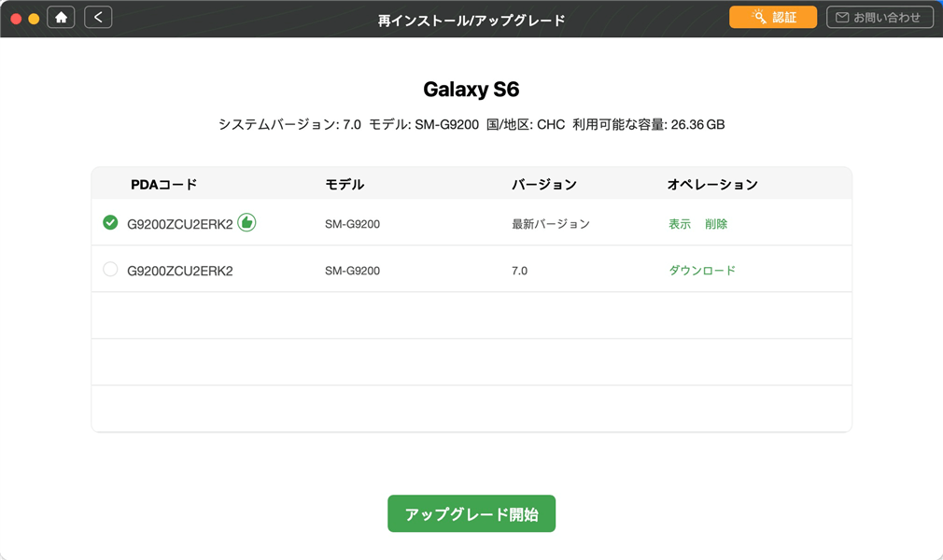
Task: Click the 削除 link to delete firmware
Action: [716, 224]
